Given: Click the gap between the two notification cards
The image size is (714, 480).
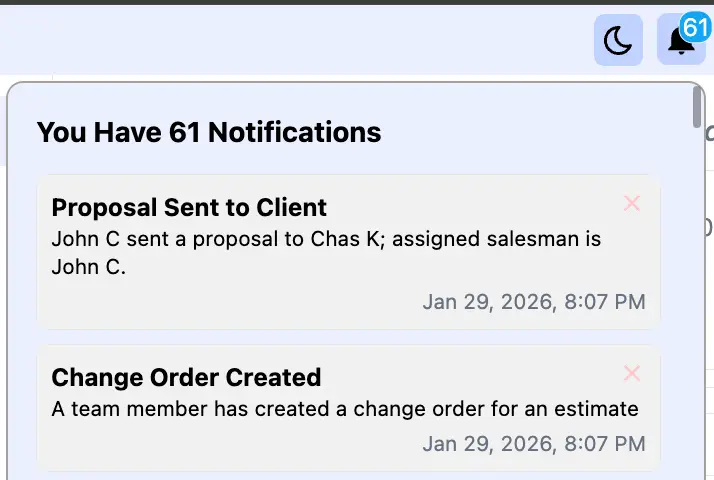Looking at the screenshot, I should [348, 337].
